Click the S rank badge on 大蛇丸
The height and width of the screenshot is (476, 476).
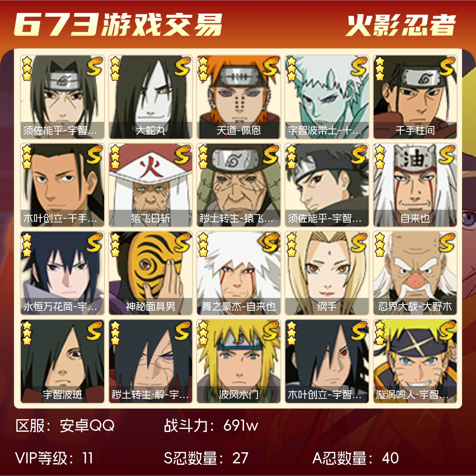coord(183,66)
